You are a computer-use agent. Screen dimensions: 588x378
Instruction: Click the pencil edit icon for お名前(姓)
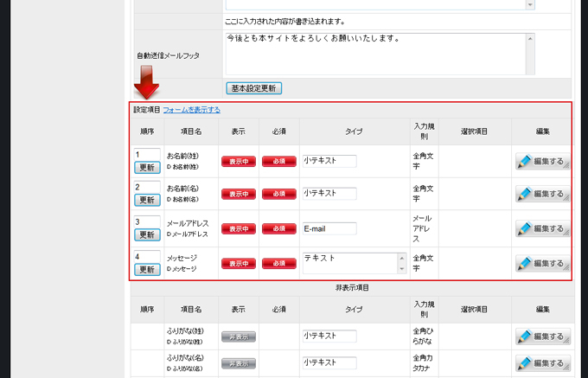coord(524,161)
